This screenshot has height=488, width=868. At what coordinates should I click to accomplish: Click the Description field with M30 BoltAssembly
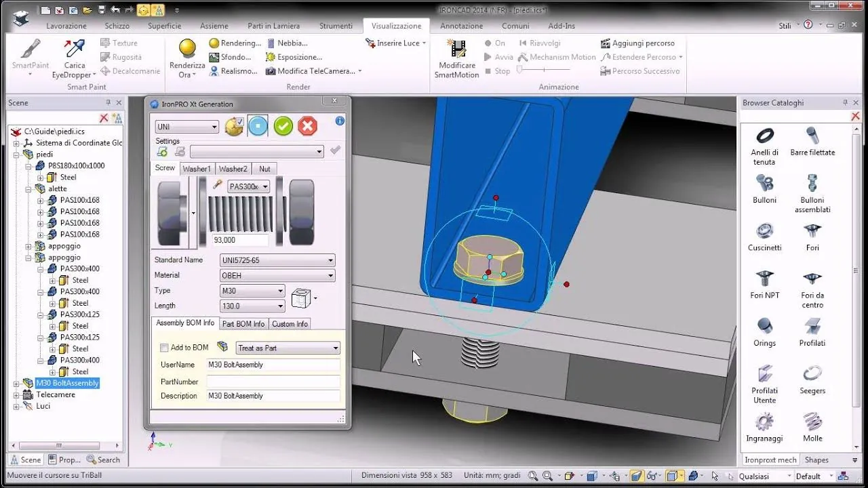coord(274,396)
